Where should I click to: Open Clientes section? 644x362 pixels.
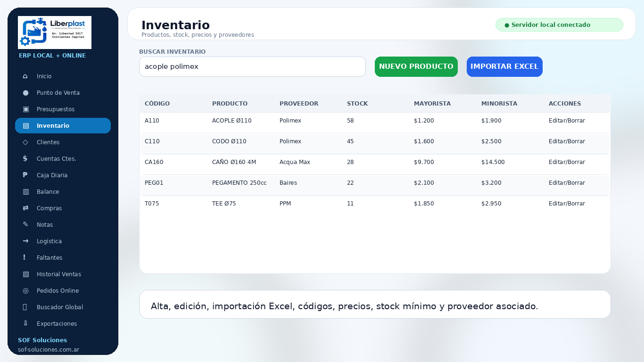63,142
